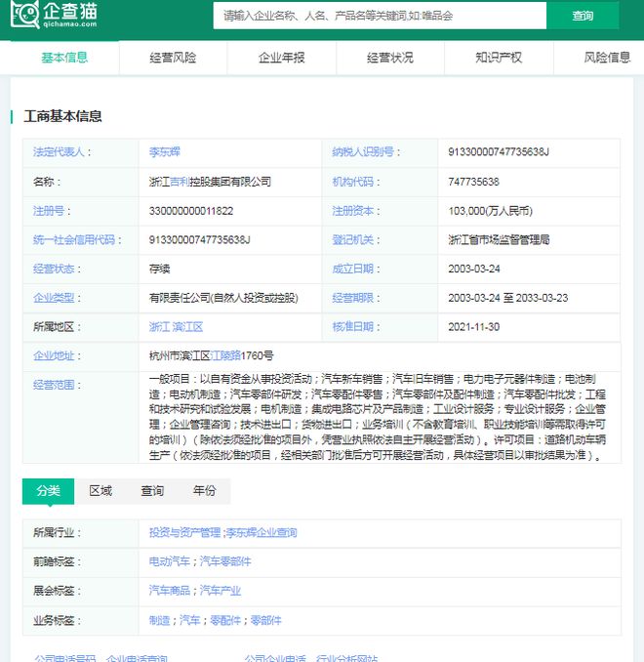This screenshot has width=644, height=662.
Task: Click the 机构代码 label link
Action: 353,182
